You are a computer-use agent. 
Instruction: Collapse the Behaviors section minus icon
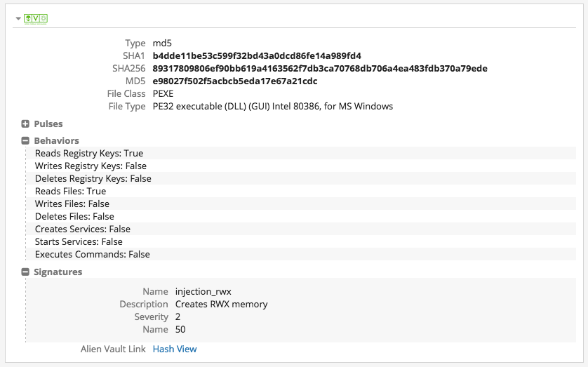pyautogui.click(x=25, y=141)
